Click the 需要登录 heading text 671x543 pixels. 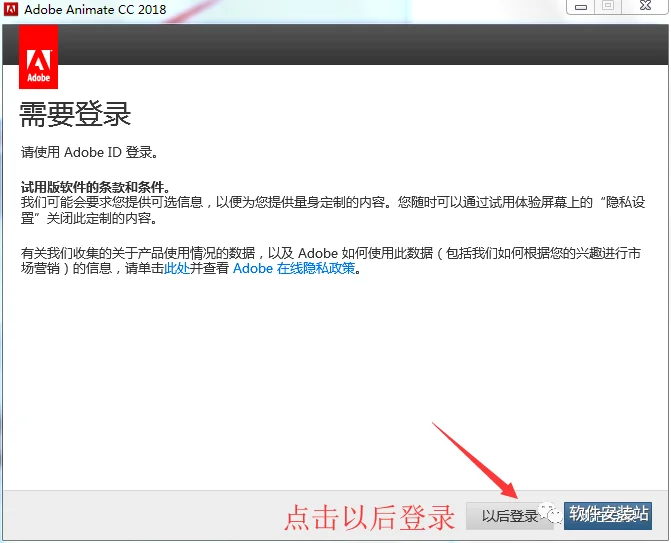[75, 114]
